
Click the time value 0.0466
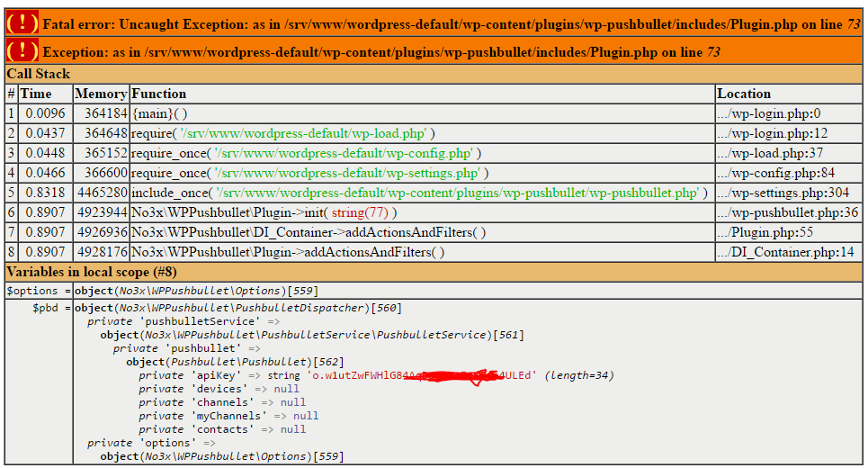[45, 174]
